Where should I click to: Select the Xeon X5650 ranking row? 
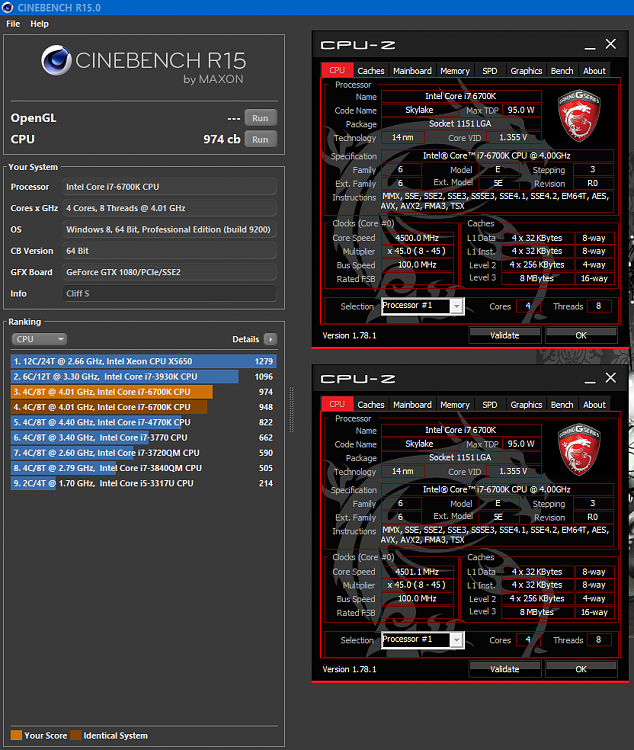[x=144, y=361]
